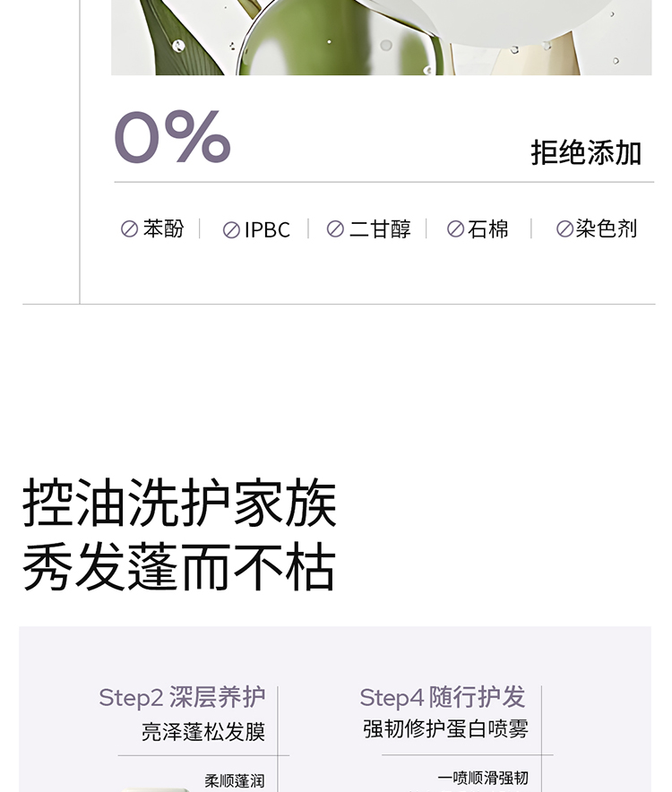This screenshot has height=792, width=672.
Task: Select 强韧修护蛋白喷雾 product name
Action: 445,729
